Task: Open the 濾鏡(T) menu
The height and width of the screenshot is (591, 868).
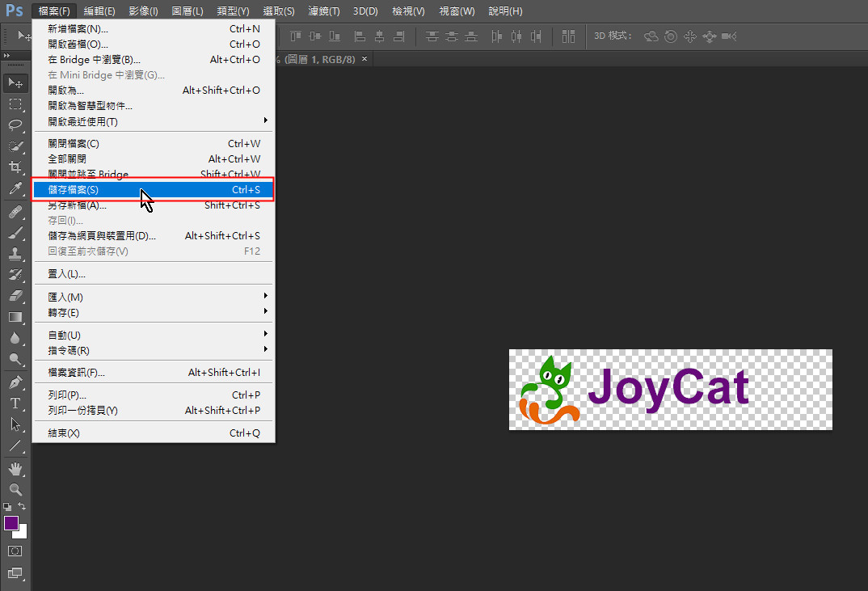Action: [324, 11]
